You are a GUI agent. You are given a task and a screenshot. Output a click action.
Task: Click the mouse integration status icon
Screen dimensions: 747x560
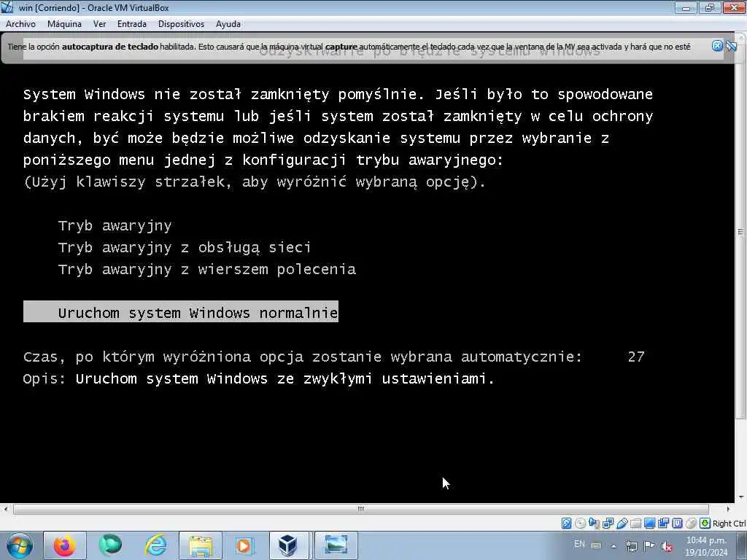(691, 524)
